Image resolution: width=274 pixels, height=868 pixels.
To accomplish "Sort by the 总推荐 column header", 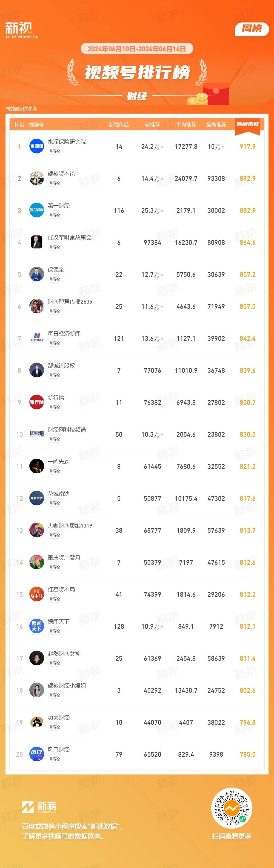I will tap(152, 125).
